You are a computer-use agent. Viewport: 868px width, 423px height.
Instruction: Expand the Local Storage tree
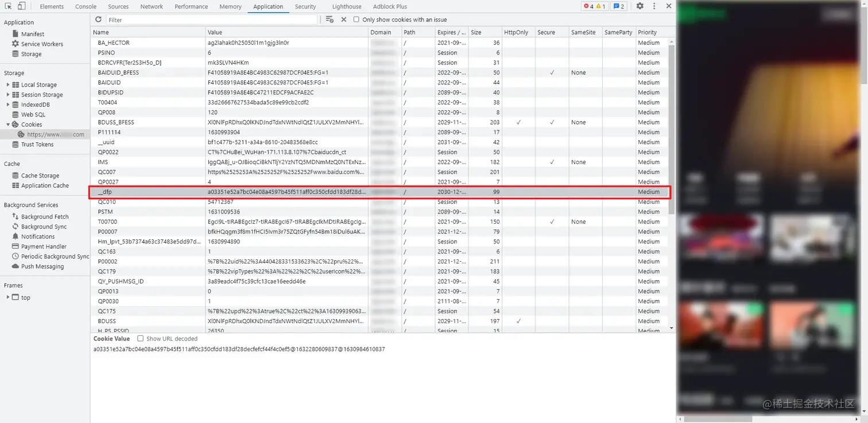pyautogui.click(x=8, y=85)
